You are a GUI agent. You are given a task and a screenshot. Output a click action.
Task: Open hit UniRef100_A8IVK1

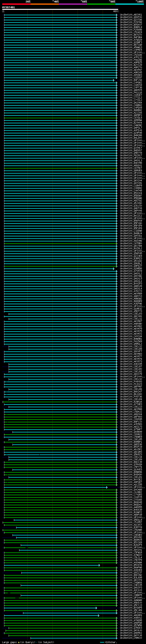coord(131,15)
